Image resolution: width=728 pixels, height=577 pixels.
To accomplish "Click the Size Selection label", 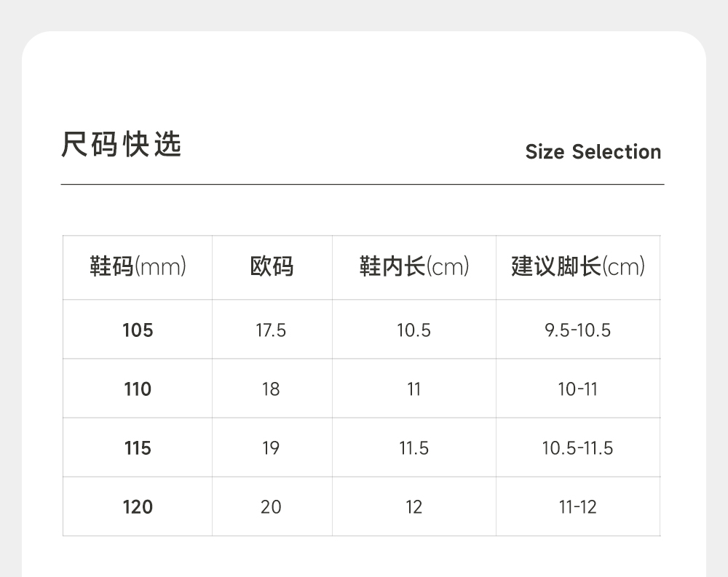I will coord(593,152).
